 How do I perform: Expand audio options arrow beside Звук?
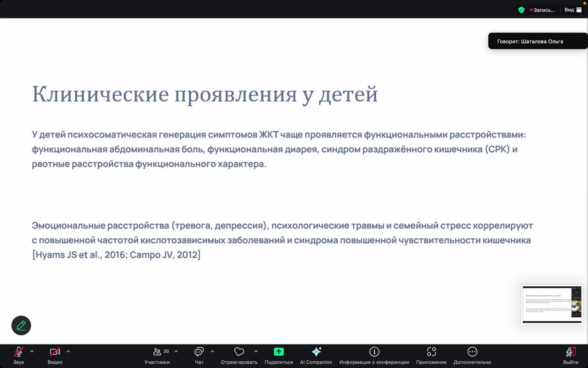pos(32,351)
